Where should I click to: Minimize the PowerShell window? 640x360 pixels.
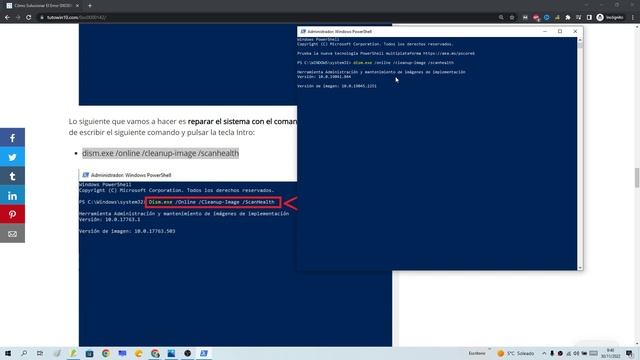(545, 31)
